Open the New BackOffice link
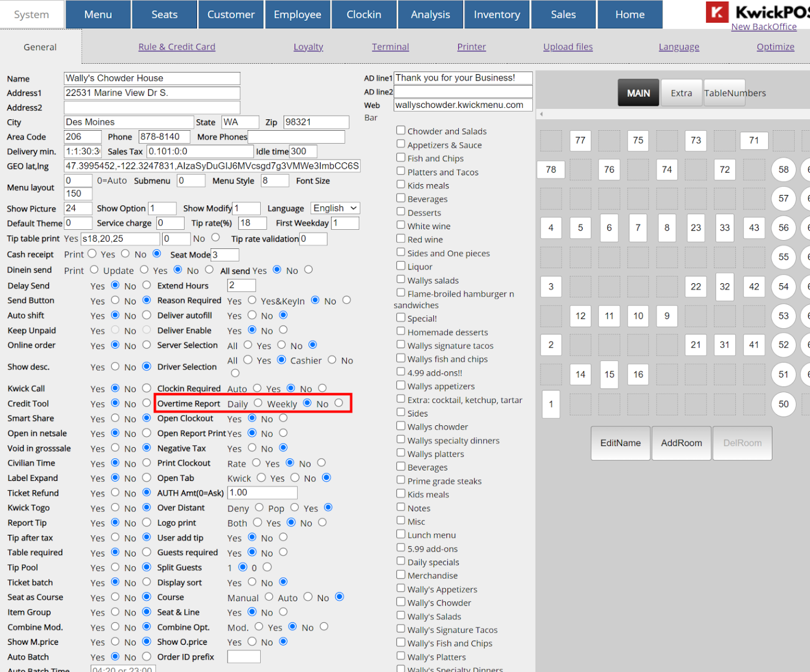The height and width of the screenshot is (672, 810). 764,27
